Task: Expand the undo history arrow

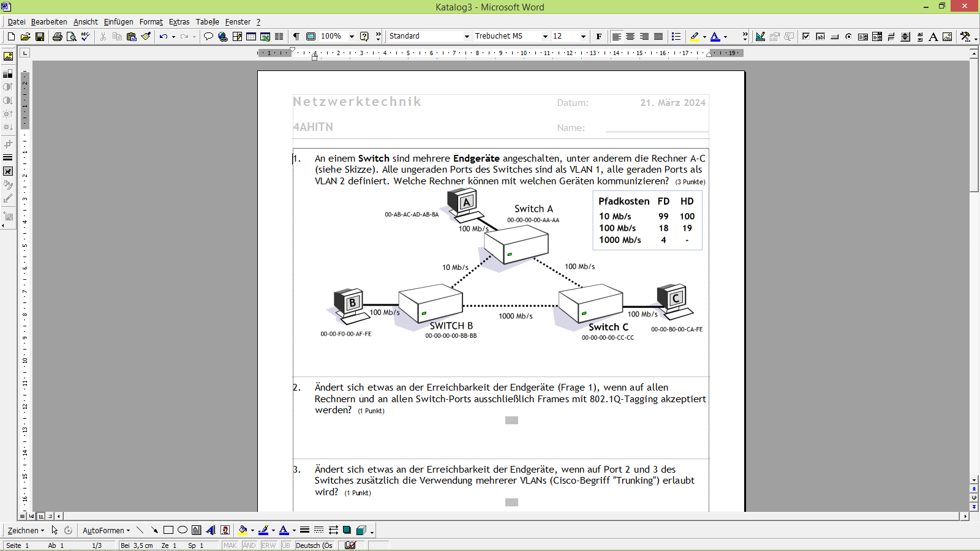Action: click(x=173, y=37)
